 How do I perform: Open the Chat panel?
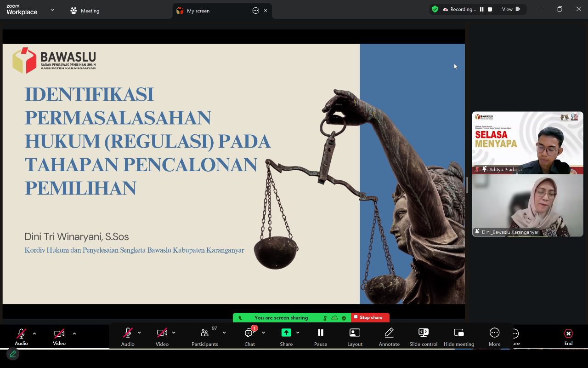pos(249,337)
